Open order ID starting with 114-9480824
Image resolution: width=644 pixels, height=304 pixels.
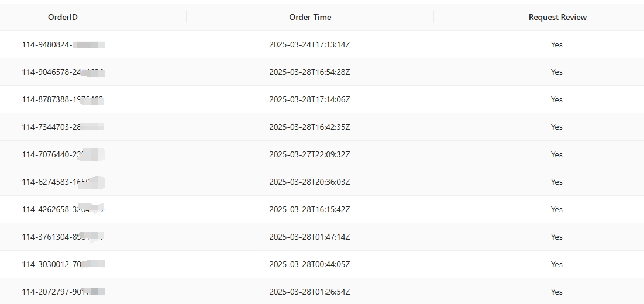(63, 44)
